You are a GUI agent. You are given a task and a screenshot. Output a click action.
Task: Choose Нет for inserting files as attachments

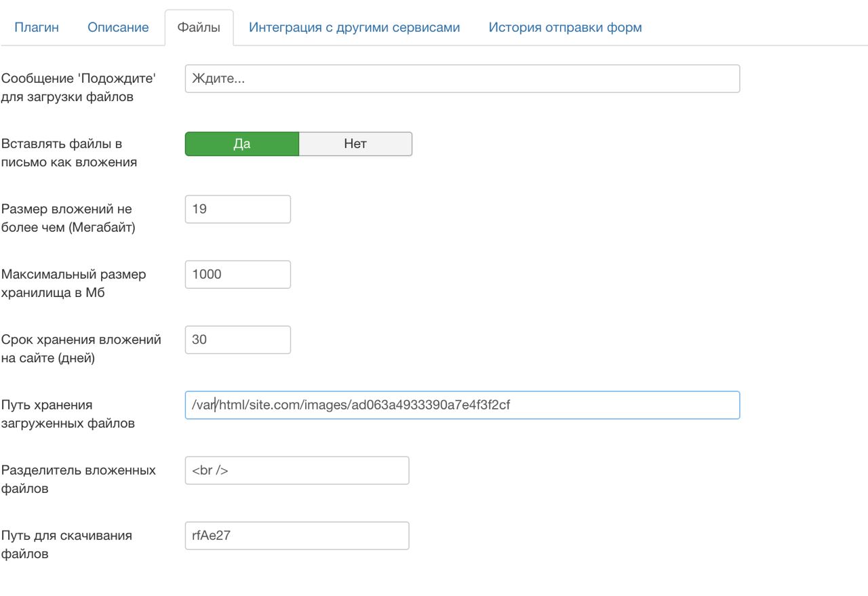tap(355, 144)
